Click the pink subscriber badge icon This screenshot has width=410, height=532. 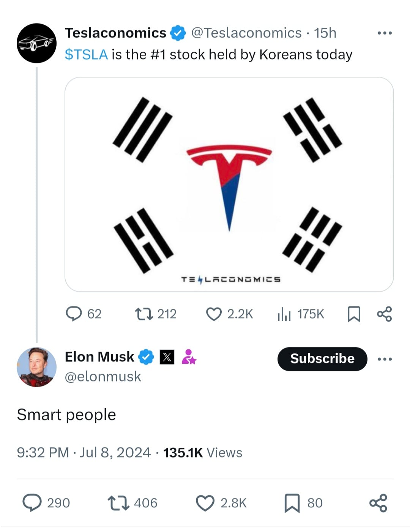[x=189, y=357]
